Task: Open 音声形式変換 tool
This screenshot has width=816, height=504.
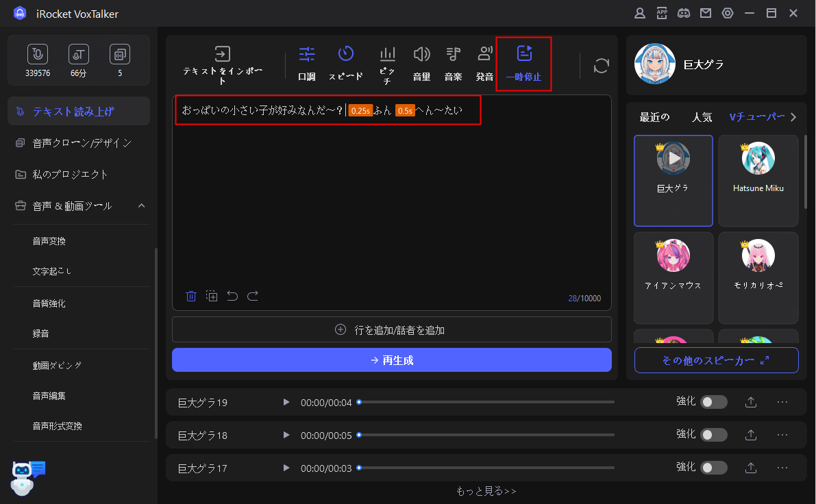Action: (x=58, y=427)
